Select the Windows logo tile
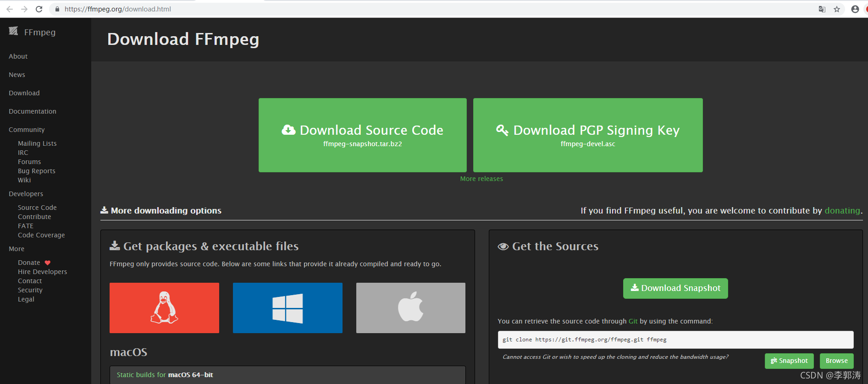The height and width of the screenshot is (384, 868). pyautogui.click(x=287, y=308)
